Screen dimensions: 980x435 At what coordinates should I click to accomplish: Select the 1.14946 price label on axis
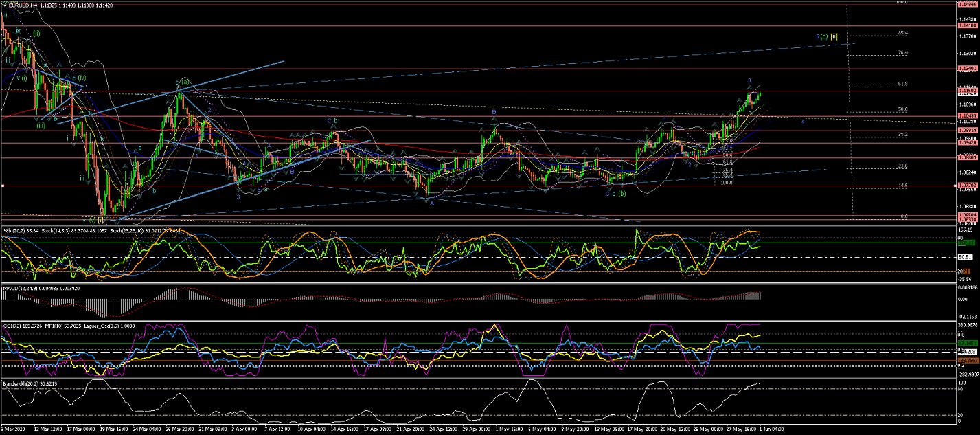[x=966, y=4]
